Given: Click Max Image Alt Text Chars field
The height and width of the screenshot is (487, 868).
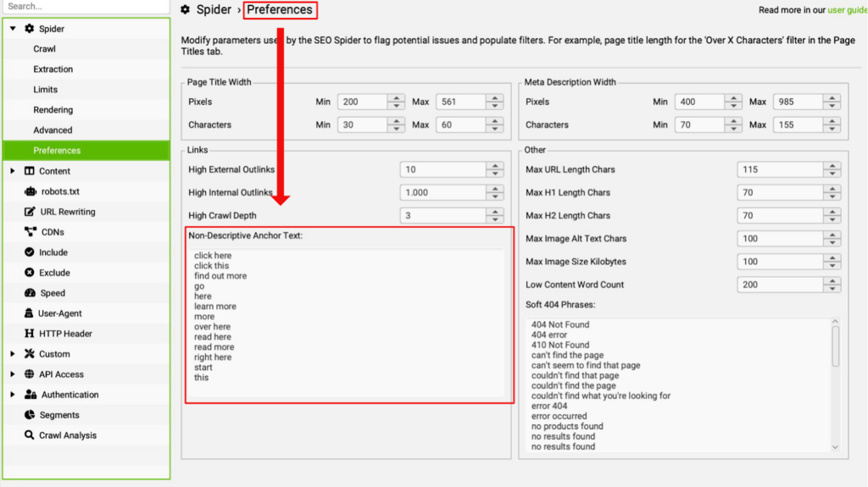Looking at the screenshot, I should 781,239.
